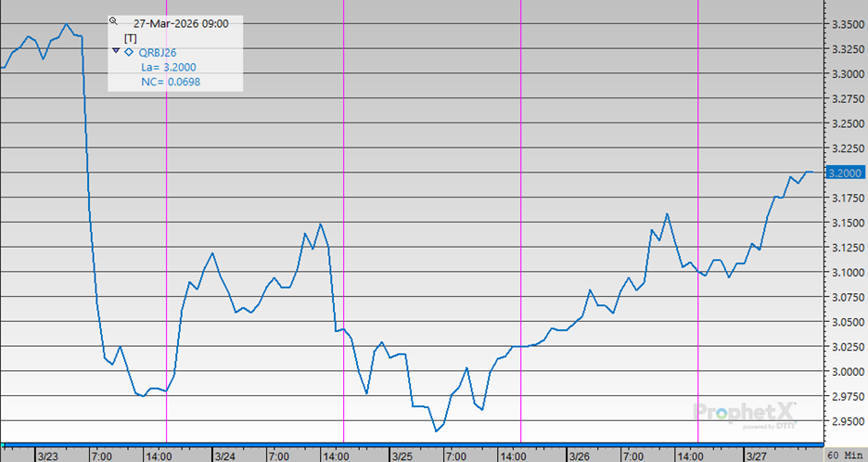Click the NC= 0.0698 net change value
Viewport: 868px width, 462px height.
coord(169,82)
